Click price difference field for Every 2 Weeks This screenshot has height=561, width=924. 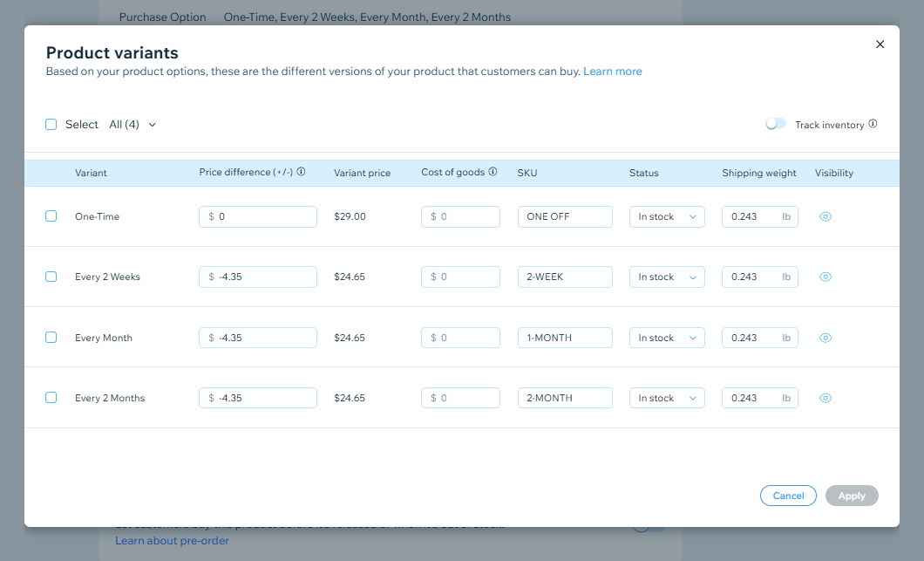[x=258, y=277]
